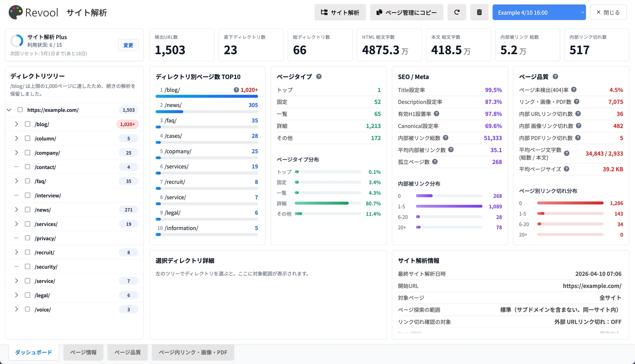
Task: Click the 詳細 80.7% distribution bar
Action: tap(328, 203)
